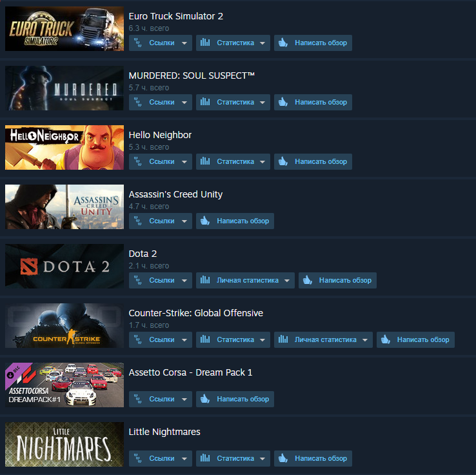Expand Статистика dropdown arrow for Hello Neighbor

263,162
